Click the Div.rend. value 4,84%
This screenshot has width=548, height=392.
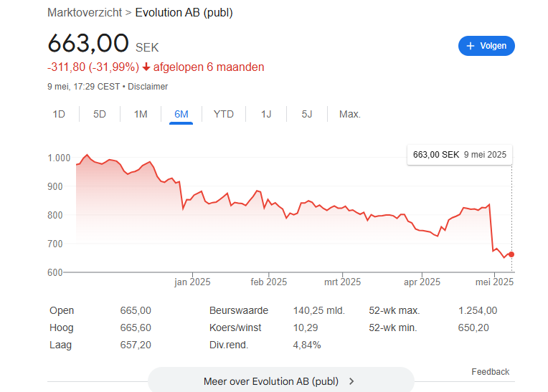click(307, 345)
